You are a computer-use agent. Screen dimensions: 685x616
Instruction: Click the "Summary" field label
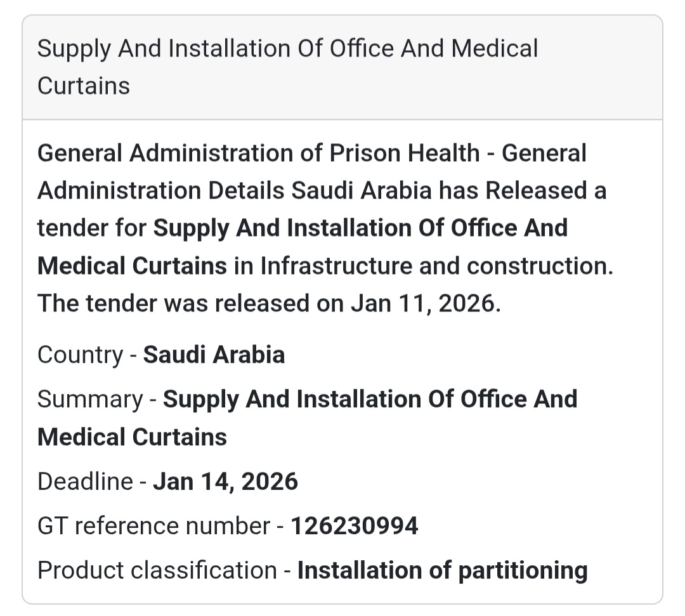(90, 400)
